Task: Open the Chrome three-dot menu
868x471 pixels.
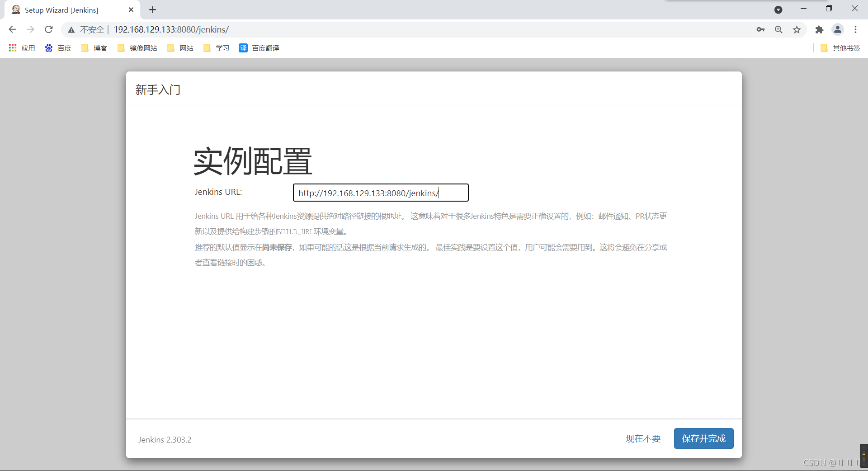Action: (x=855, y=29)
